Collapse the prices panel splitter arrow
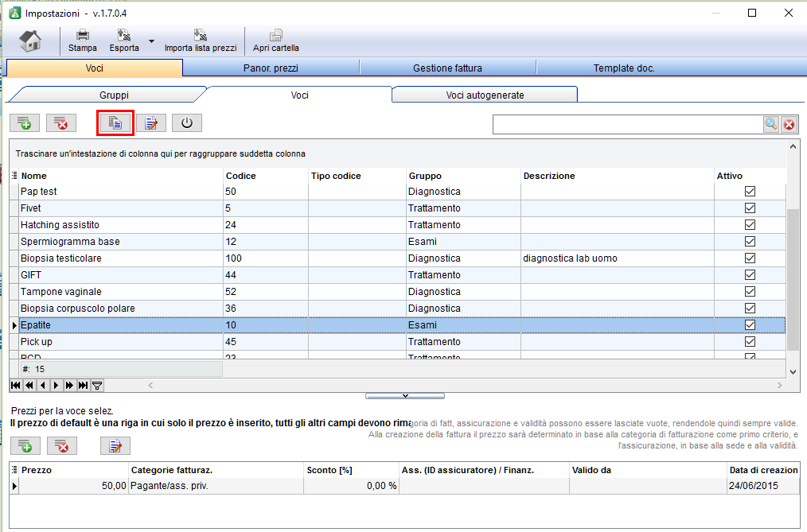The width and height of the screenshot is (807, 532). [405, 396]
